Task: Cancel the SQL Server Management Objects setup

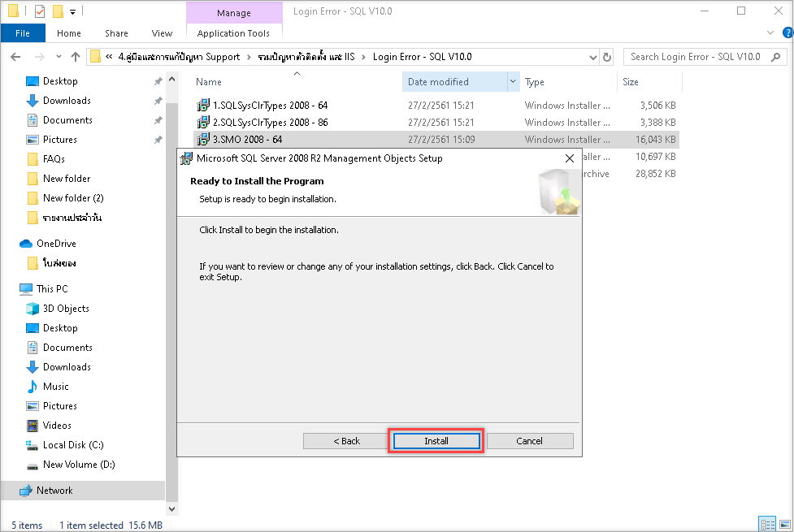Action: point(529,441)
